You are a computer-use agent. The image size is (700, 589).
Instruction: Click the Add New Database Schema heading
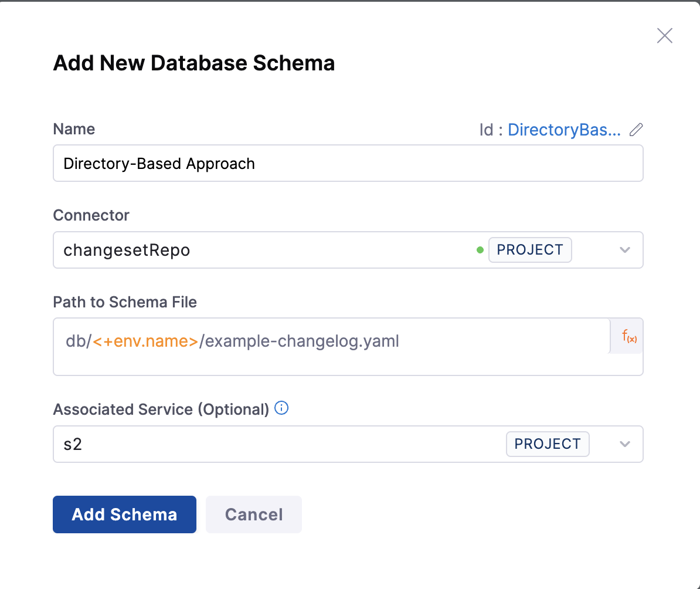[x=194, y=63]
